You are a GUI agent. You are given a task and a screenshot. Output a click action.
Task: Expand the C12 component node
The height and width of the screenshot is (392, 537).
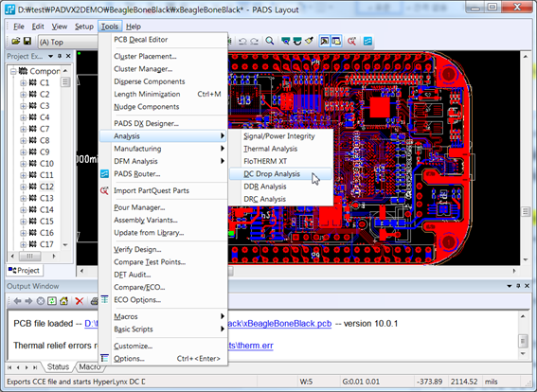23,187
